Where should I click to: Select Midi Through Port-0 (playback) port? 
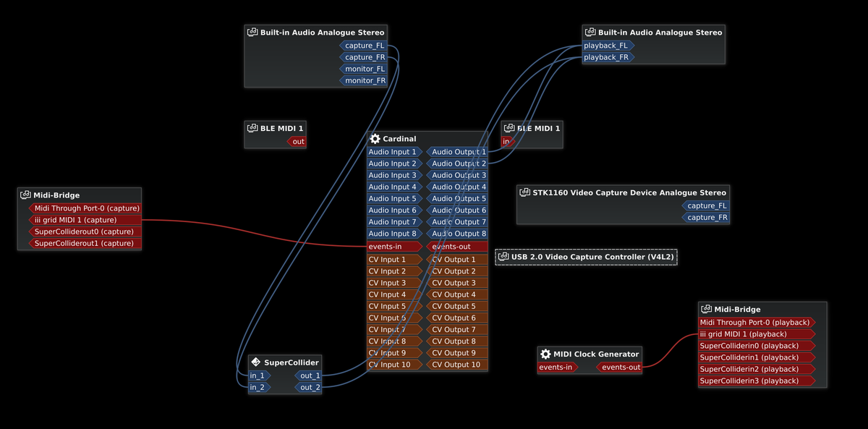(757, 323)
